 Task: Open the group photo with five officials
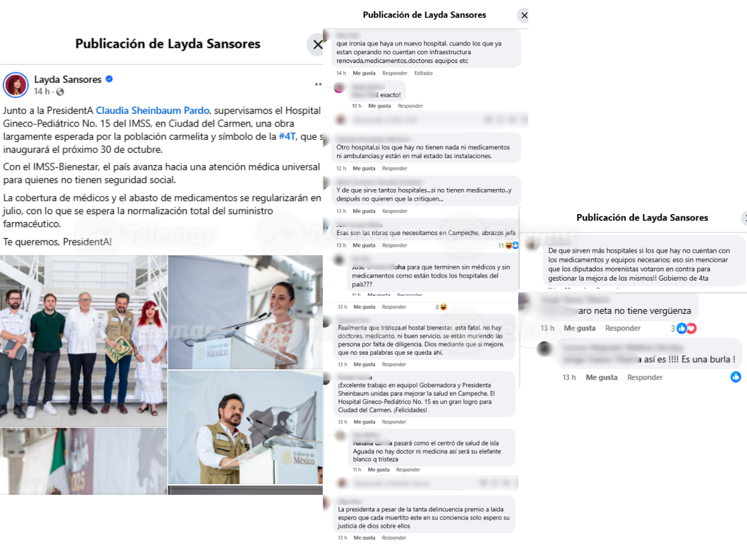pyautogui.click(x=83, y=341)
